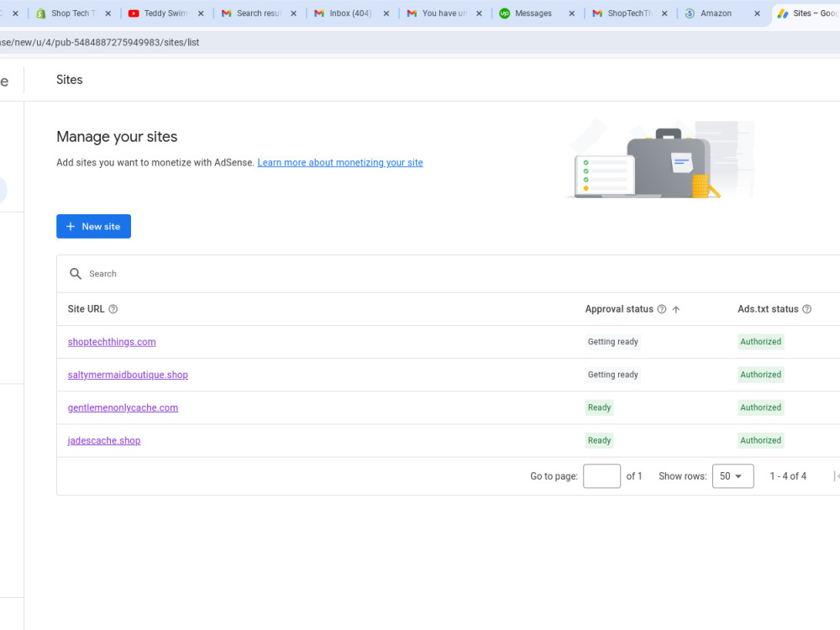Click the Site URL column header
The width and height of the screenshot is (840, 630).
pos(87,309)
